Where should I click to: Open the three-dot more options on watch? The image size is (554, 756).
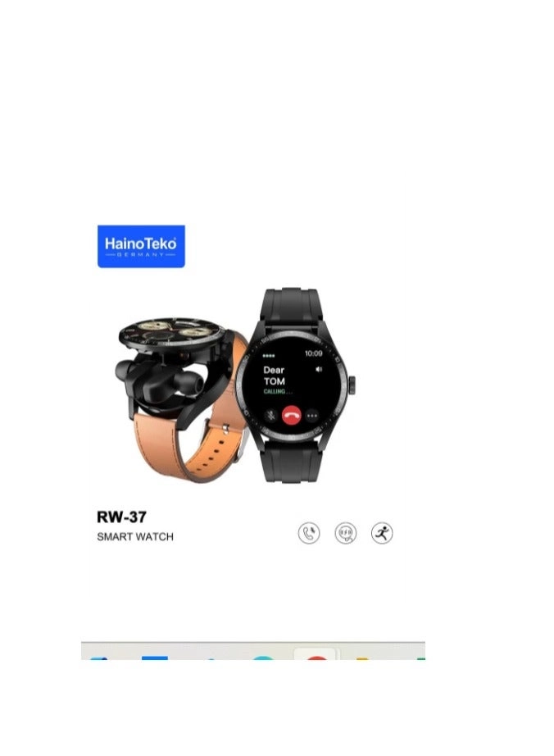point(312,415)
